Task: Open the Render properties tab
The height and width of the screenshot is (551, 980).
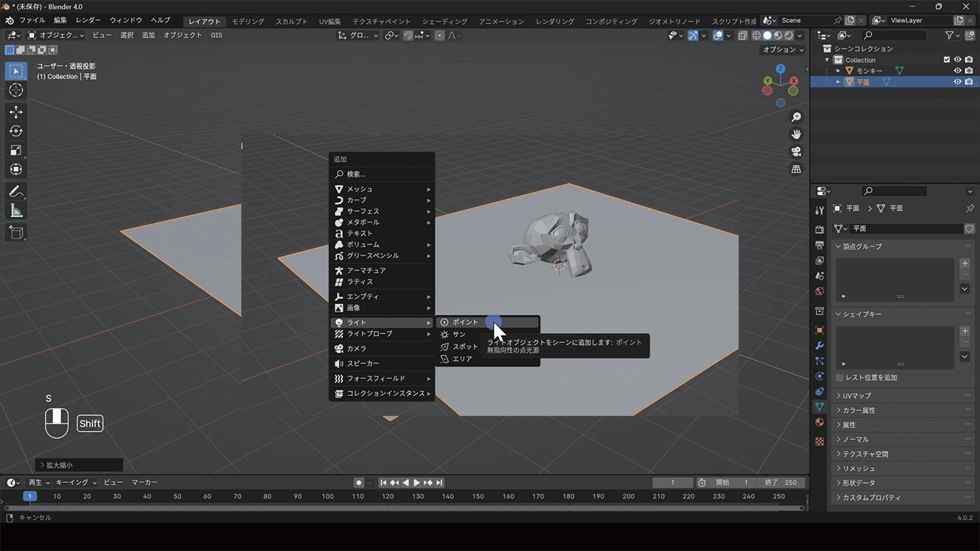Action: click(819, 230)
